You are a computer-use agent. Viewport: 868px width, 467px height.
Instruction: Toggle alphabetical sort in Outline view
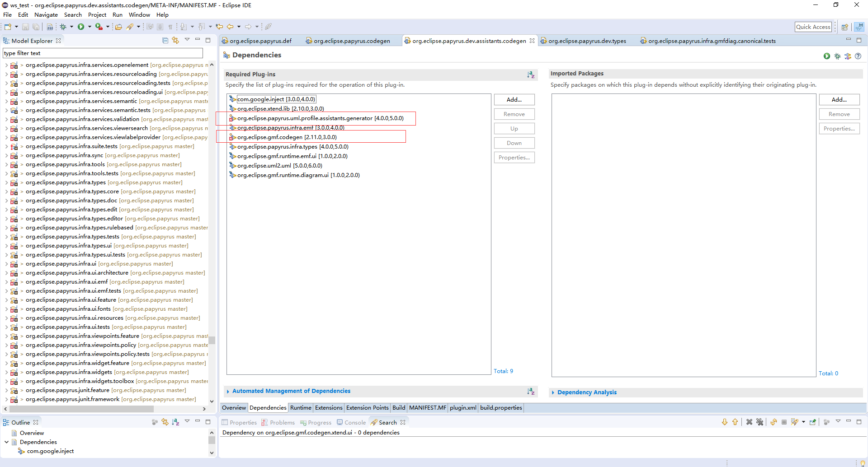(x=175, y=422)
